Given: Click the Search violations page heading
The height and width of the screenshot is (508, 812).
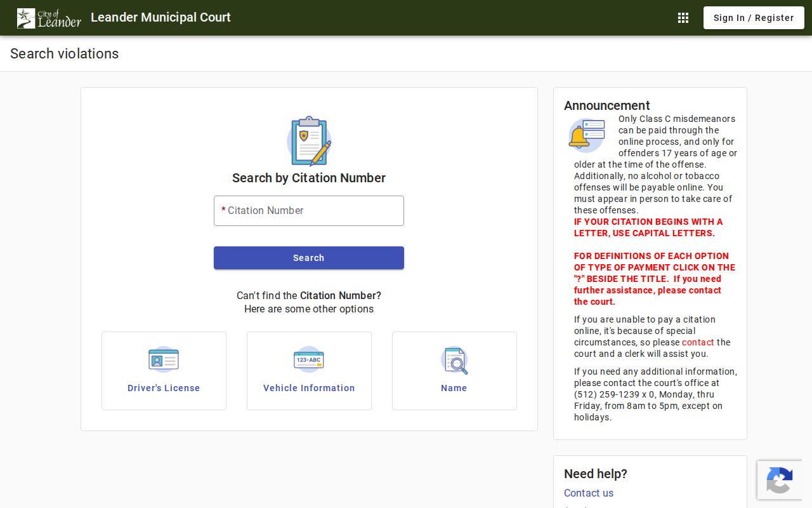Looking at the screenshot, I should tap(65, 53).
